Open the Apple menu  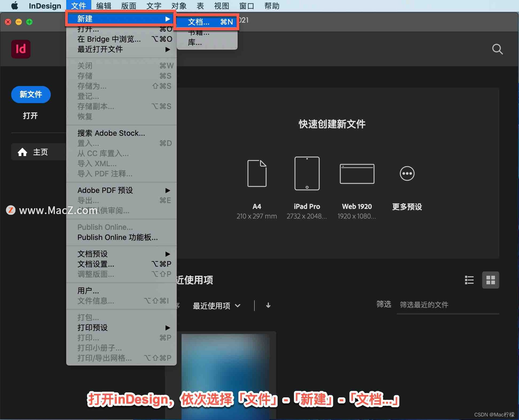(15, 6)
